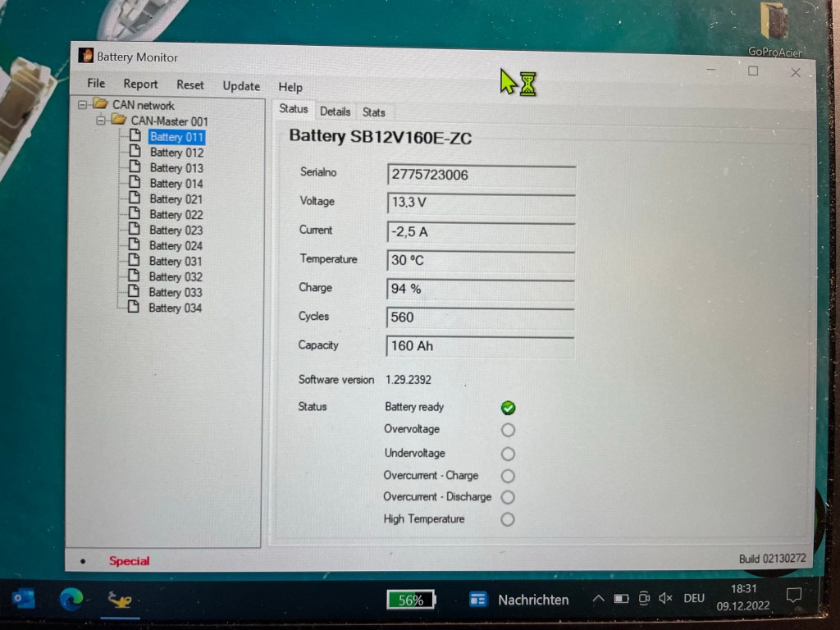Open the Report menu
The image size is (840, 630).
140,84
